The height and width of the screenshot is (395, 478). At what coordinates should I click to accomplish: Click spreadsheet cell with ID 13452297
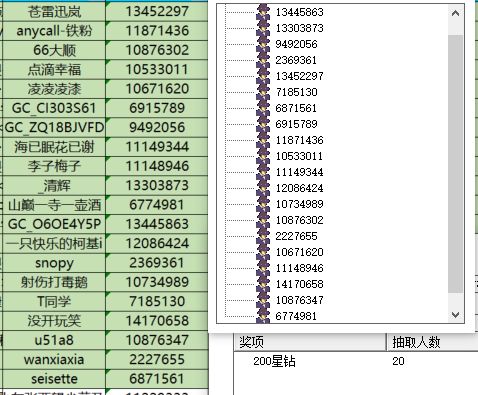157,12
